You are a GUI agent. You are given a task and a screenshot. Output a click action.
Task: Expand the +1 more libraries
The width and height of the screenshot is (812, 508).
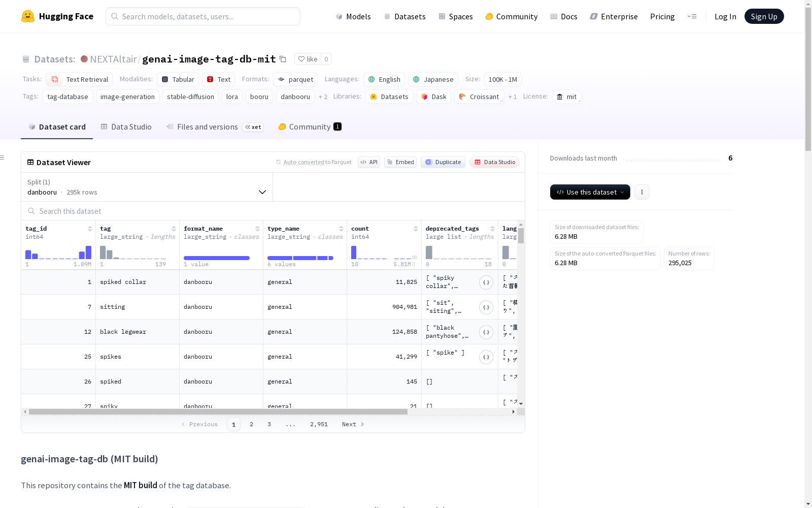point(513,97)
